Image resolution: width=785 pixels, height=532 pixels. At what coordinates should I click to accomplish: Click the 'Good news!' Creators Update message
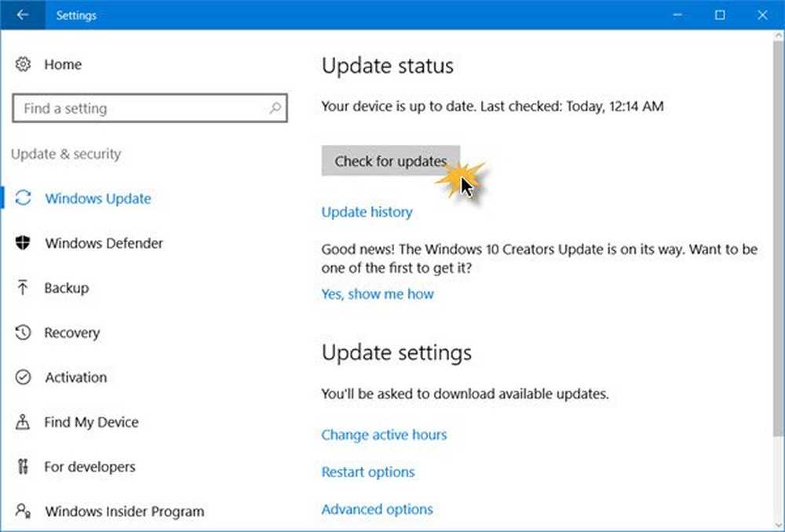(539, 258)
